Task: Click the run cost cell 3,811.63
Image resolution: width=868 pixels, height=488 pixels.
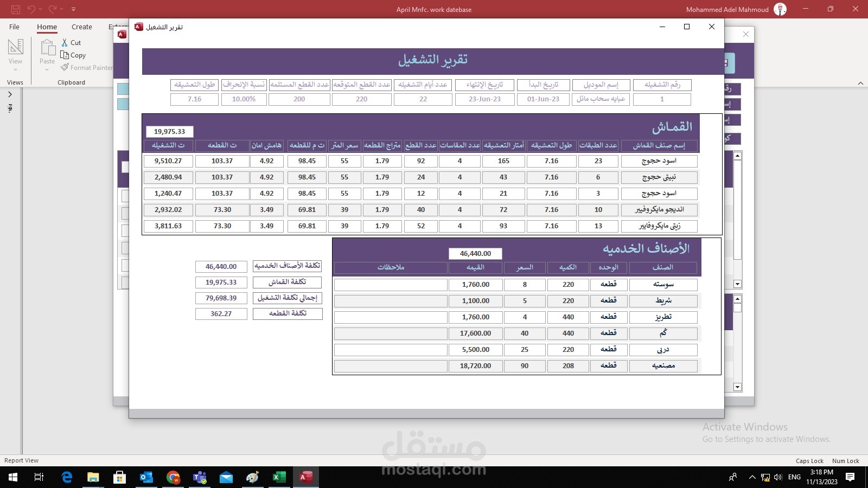Action: [x=168, y=226]
